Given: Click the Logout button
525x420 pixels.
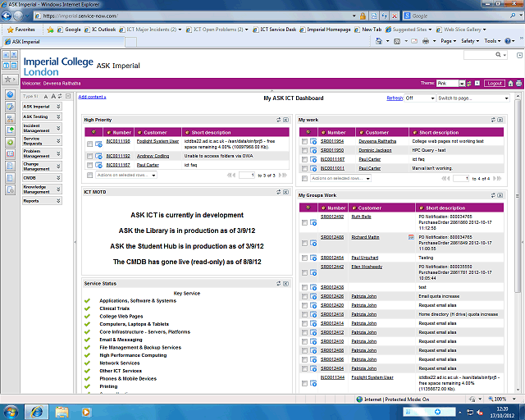Looking at the screenshot, I should pyautogui.click(x=494, y=84).
